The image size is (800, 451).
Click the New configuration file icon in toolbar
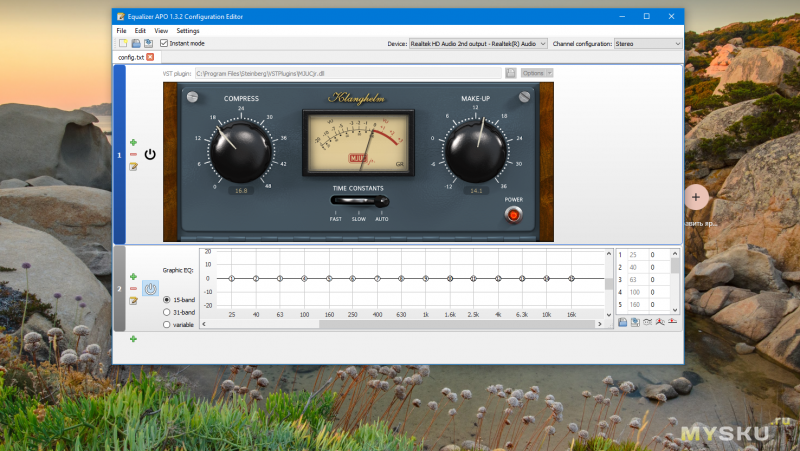coord(123,43)
